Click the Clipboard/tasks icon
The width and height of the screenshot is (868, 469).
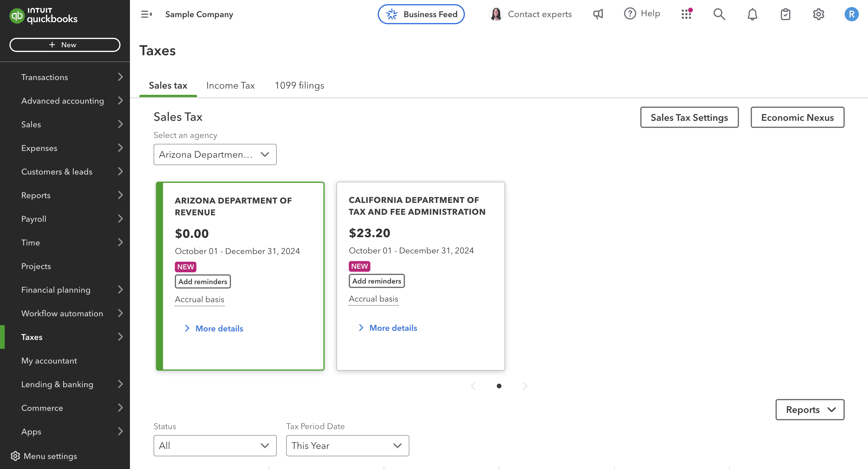point(785,14)
